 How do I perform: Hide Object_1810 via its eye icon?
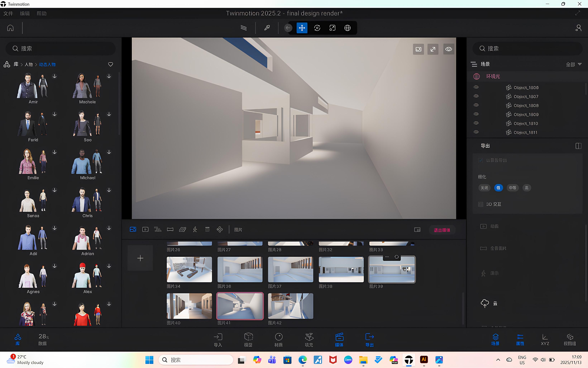tap(476, 123)
